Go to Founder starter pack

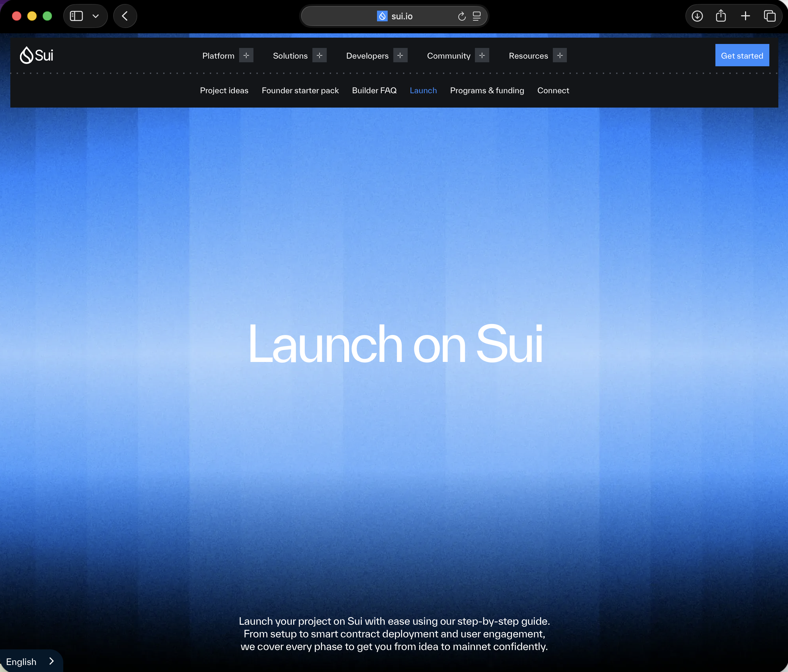tap(300, 91)
